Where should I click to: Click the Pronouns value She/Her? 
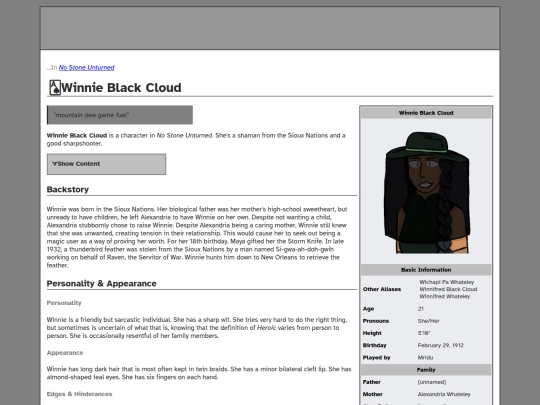pyautogui.click(x=428, y=321)
